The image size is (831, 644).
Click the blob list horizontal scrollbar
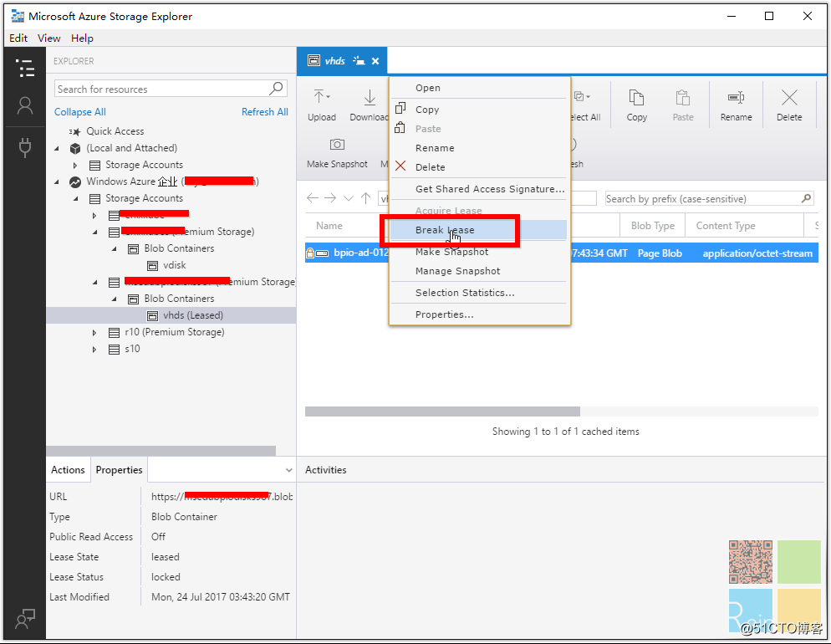(442, 411)
